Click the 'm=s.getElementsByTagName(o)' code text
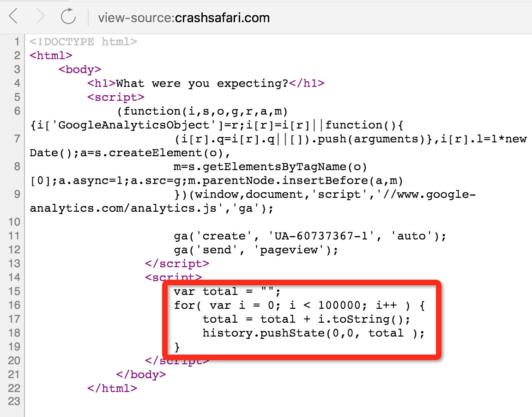The width and height of the screenshot is (532, 417). (270, 167)
